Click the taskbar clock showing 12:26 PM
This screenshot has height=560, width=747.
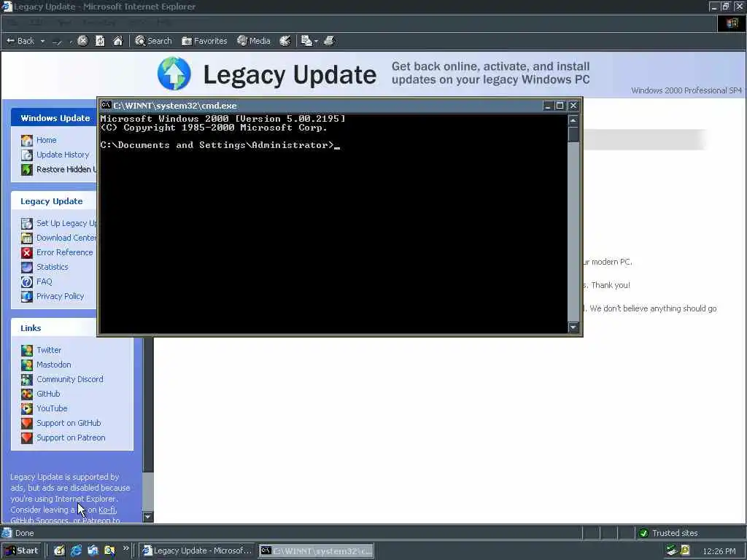[x=719, y=551]
